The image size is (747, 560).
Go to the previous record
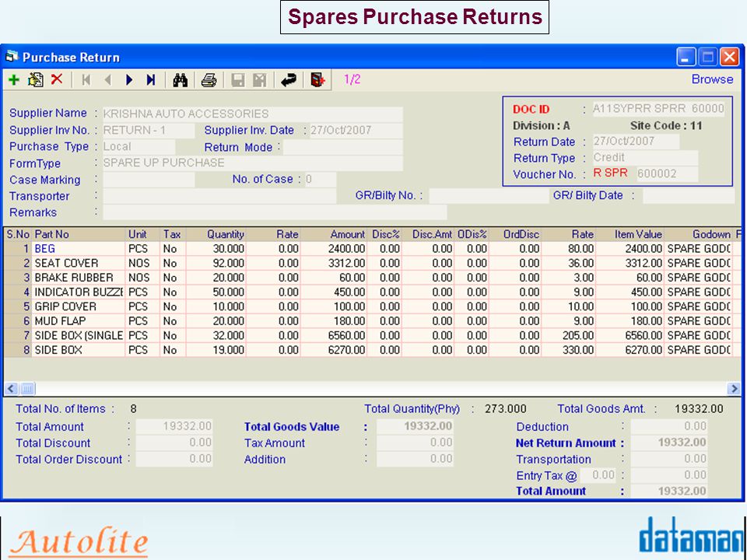107,80
